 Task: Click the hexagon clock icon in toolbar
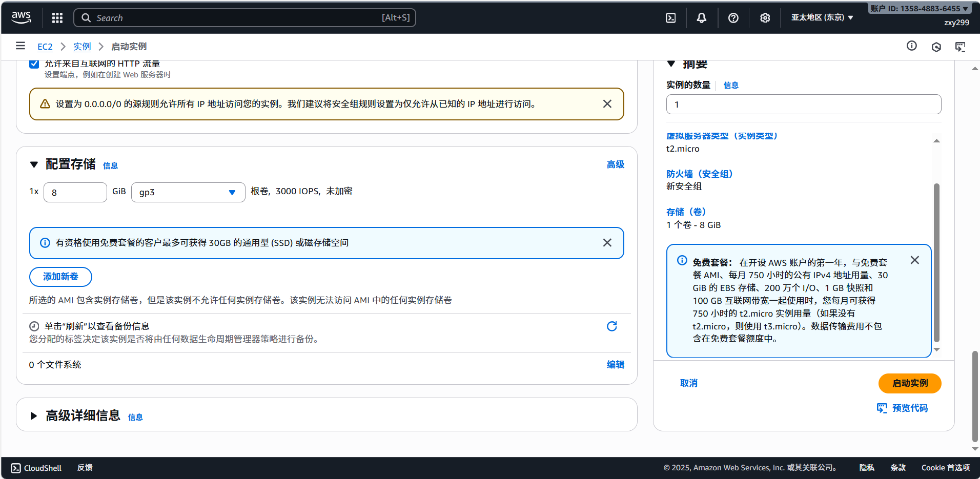click(936, 47)
